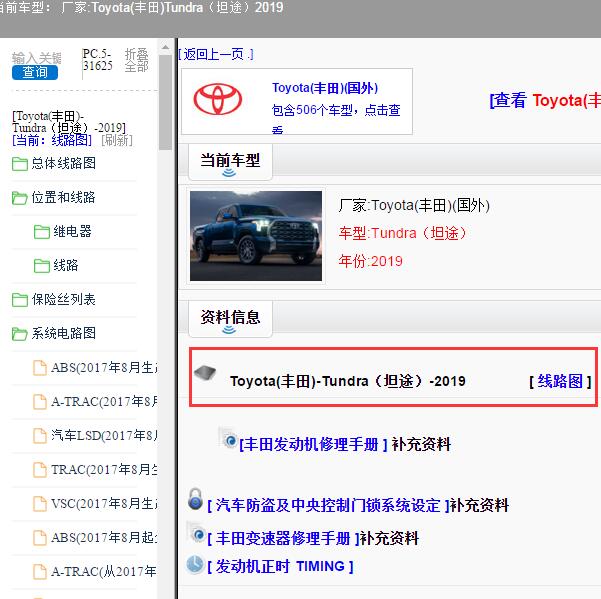Click the 继电器 folder icon
The image size is (601, 599).
point(42,231)
